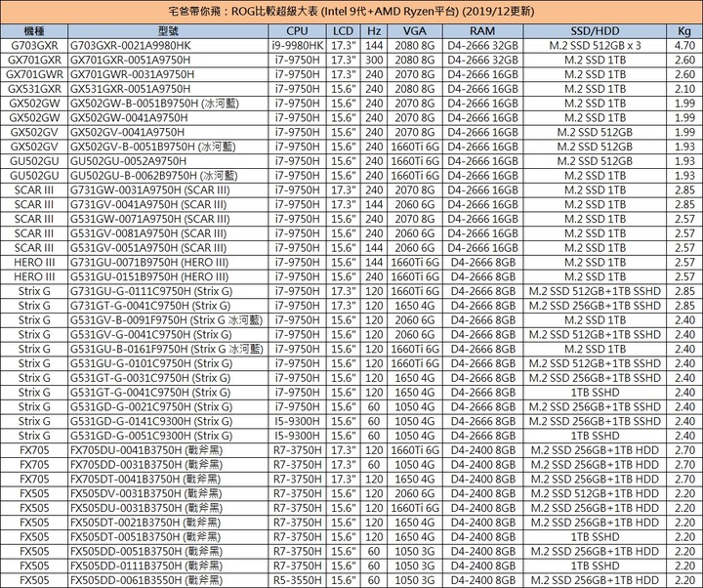Select model cell GX502GW-0041A9750H
This screenshot has width=703, height=588.
tap(168, 118)
